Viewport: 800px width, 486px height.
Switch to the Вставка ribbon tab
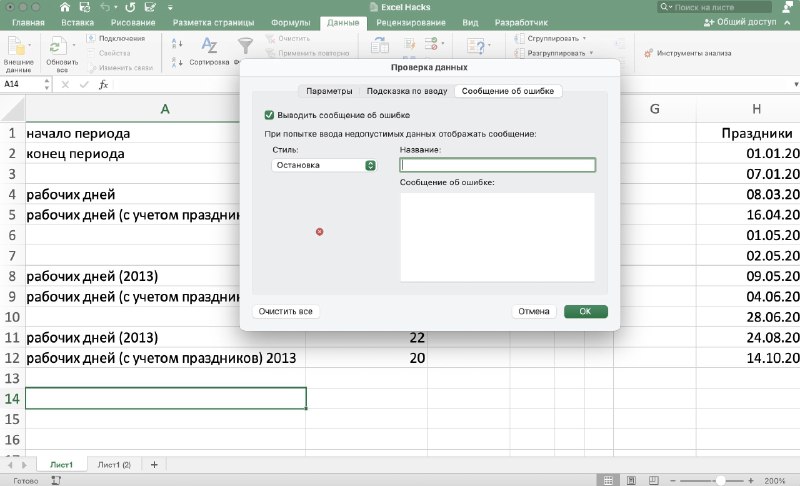77,22
